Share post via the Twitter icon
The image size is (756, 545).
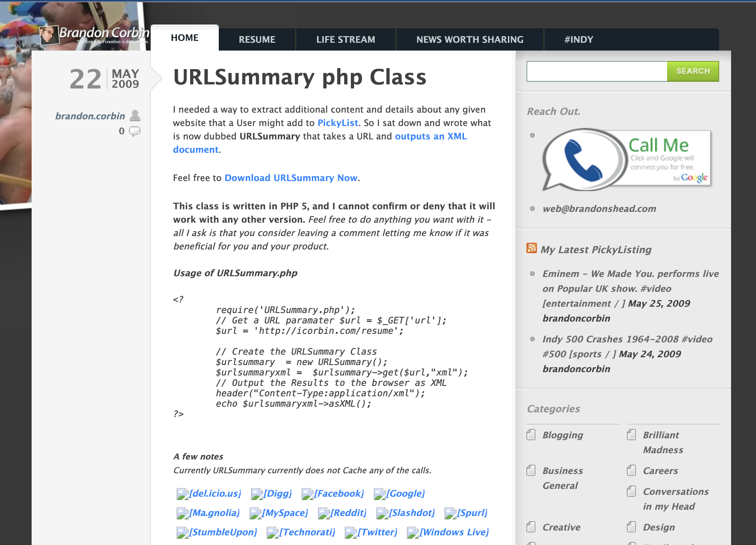click(350, 532)
